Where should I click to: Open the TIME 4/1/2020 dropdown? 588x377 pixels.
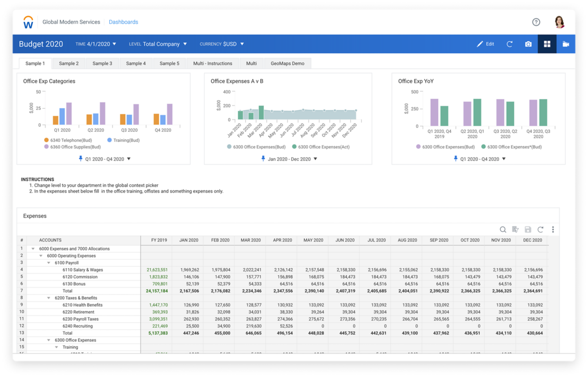(x=96, y=44)
